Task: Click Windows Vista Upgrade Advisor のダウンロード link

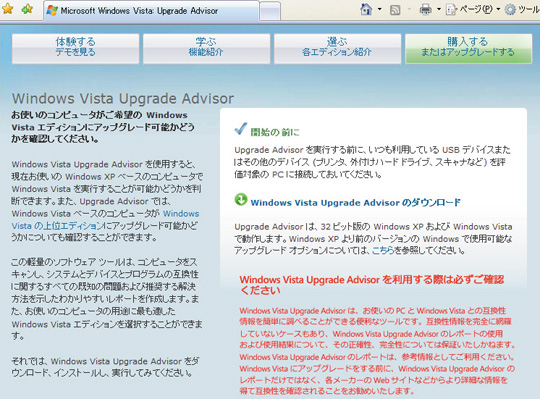Action: pos(355,202)
